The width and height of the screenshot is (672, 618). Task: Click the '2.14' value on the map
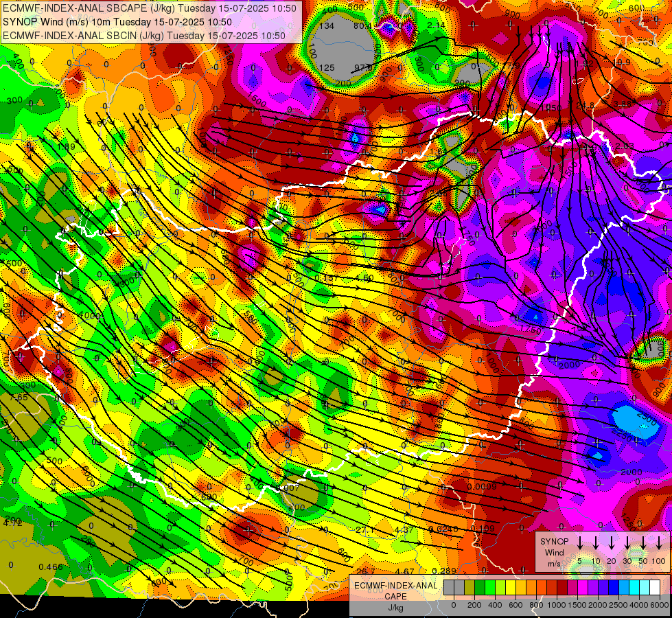pyautogui.click(x=437, y=25)
